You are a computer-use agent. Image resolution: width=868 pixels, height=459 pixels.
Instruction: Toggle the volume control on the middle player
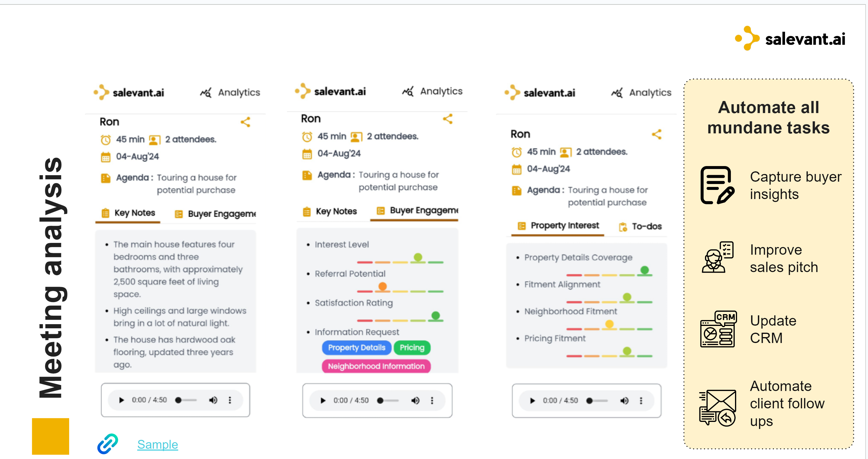415,401
